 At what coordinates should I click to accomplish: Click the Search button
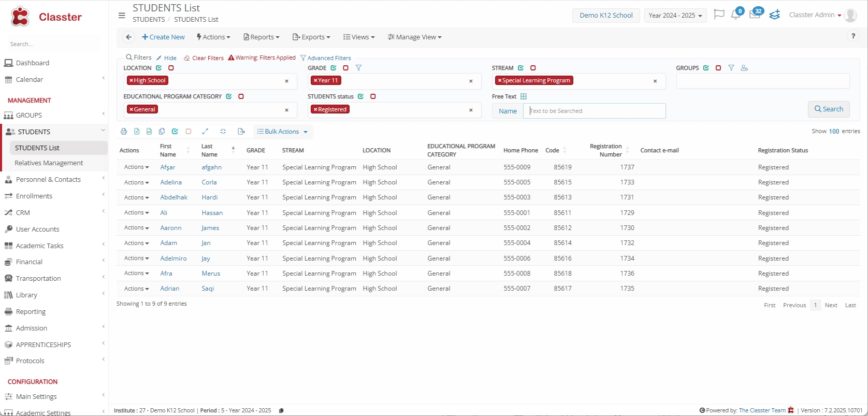click(x=828, y=109)
